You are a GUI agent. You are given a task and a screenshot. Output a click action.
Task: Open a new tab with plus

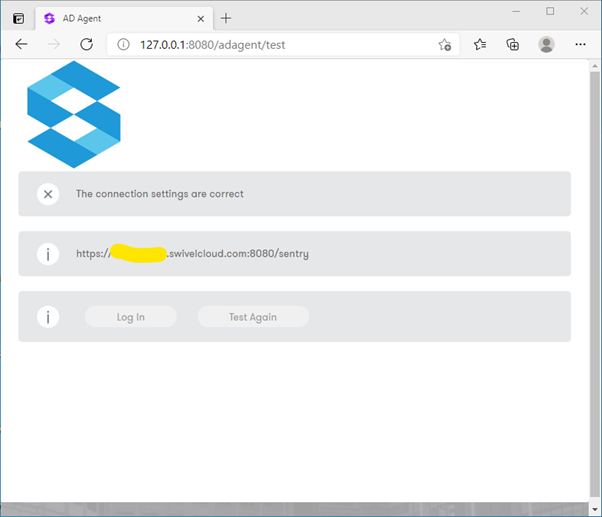pyautogui.click(x=226, y=18)
